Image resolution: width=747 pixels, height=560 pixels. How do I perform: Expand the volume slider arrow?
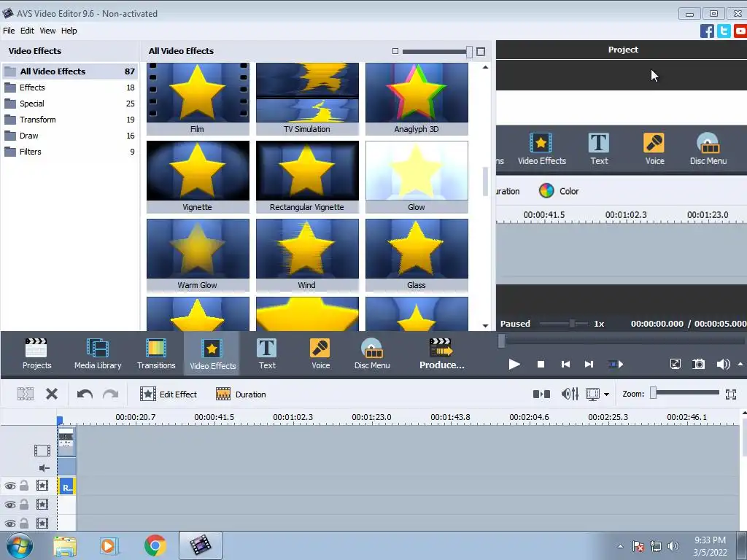740,365
